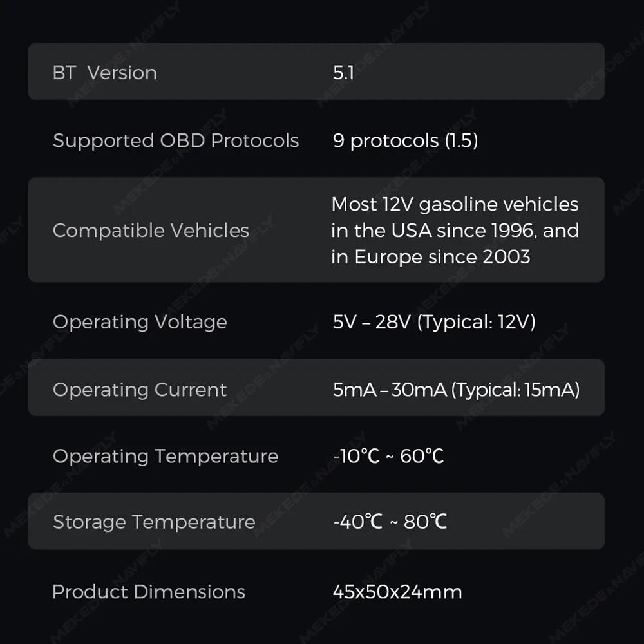Select the Supported OBD Protocols label
The height and width of the screenshot is (644, 644).
point(175,140)
